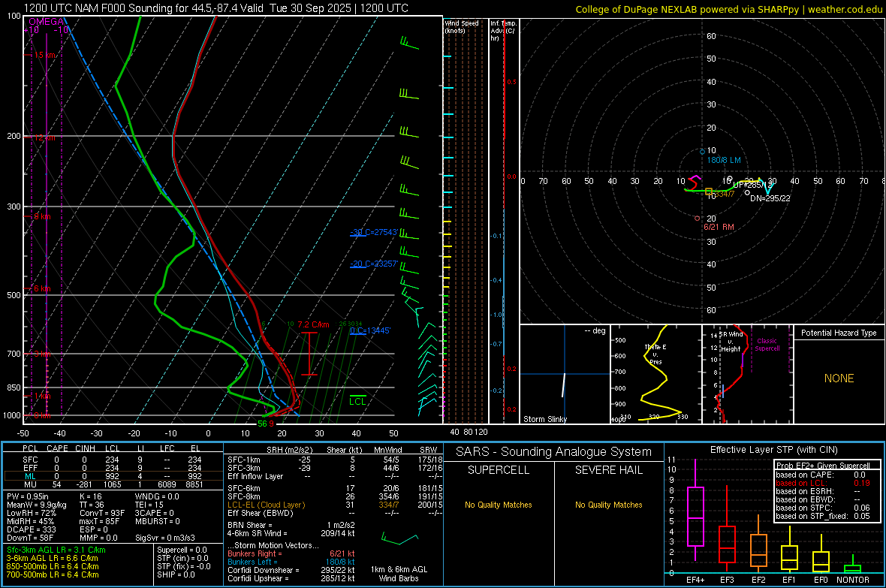Viewport: 886px width, 588px height.
Task: Click the Storm Slinky panel label
Action: pos(544,419)
